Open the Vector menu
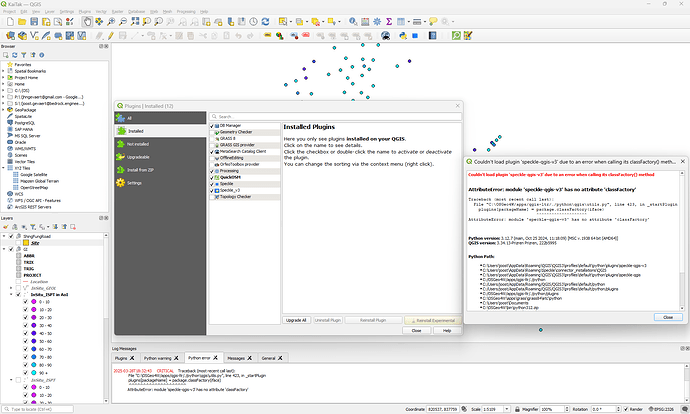 [101, 11]
